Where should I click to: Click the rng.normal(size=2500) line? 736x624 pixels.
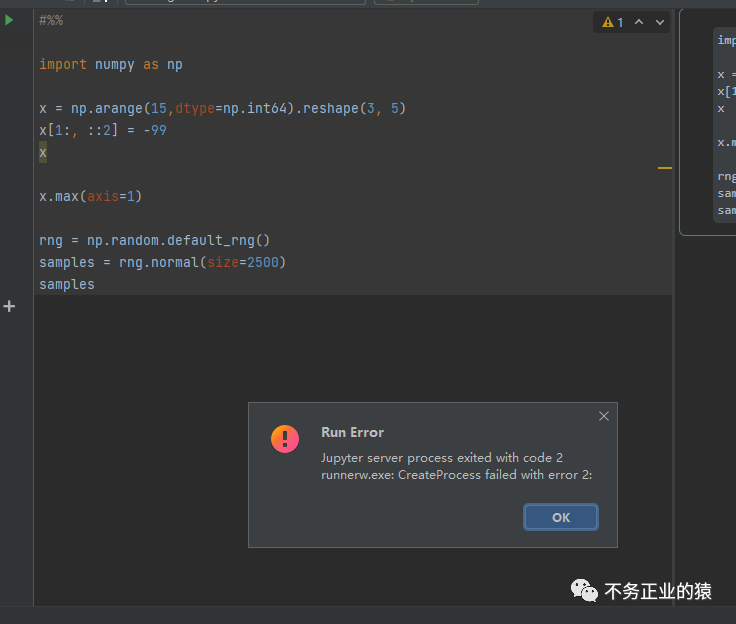click(162, 262)
